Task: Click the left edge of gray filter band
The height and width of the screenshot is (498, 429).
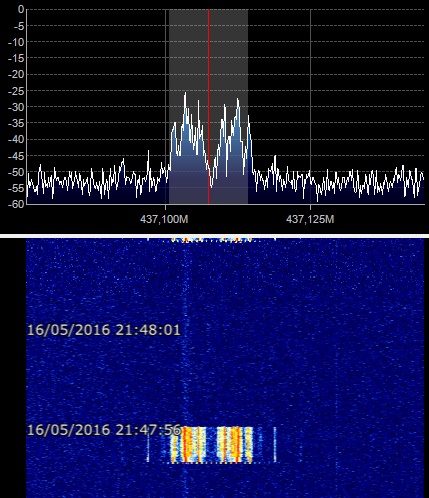Action: pos(169,106)
